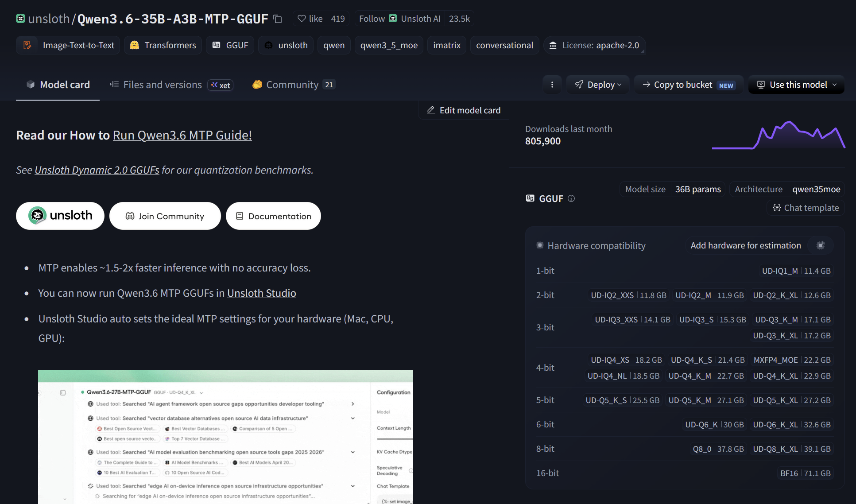Select the UD-IQ4_NL 18.5 GB quantization
856x504 pixels.
click(624, 376)
